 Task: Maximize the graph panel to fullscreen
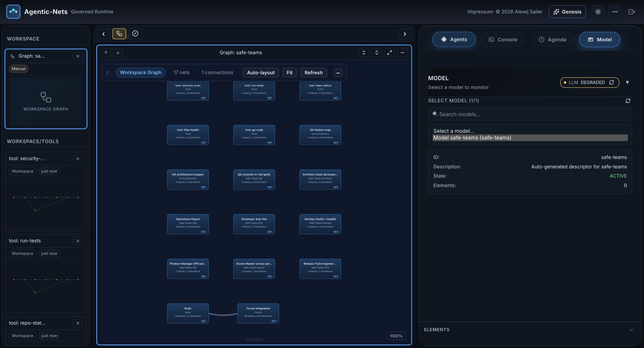[389, 53]
